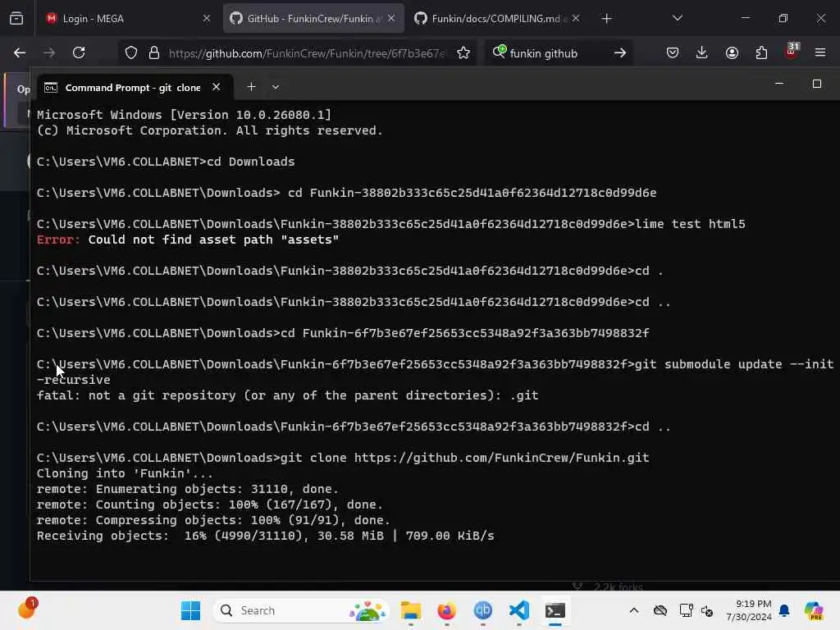Viewport: 840px width, 630px height.
Task: Open the Firefox account menu
Action: [732, 52]
